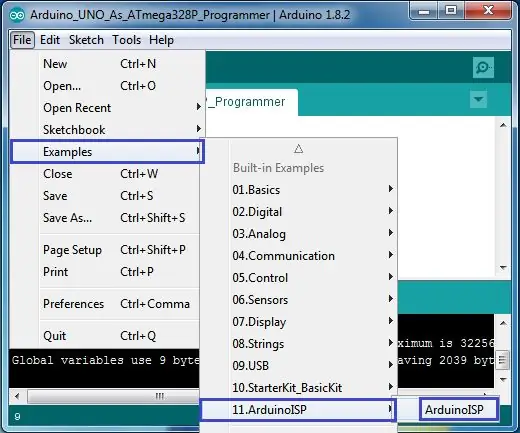The height and width of the screenshot is (433, 520).
Task: Expand 08.Strings examples
Action: pyautogui.click(x=299, y=344)
